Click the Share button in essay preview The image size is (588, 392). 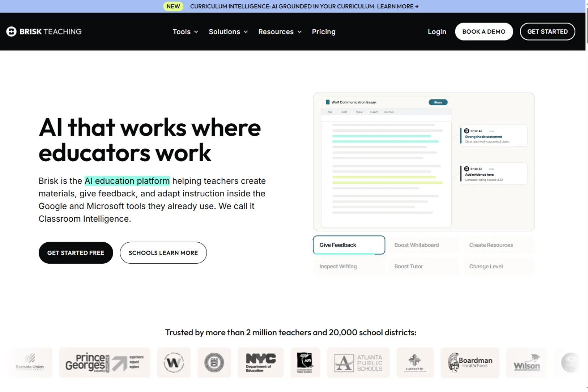pyautogui.click(x=438, y=102)
